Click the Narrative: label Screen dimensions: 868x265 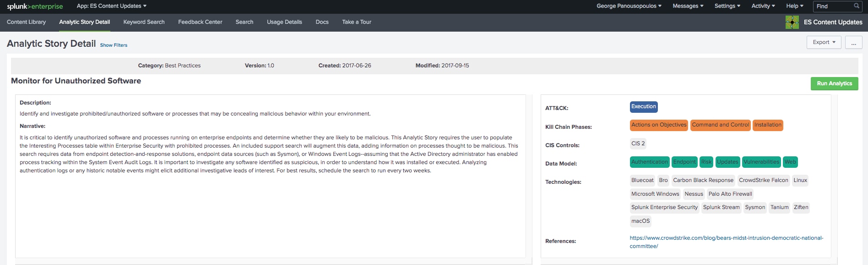click(x=33, y=126)
